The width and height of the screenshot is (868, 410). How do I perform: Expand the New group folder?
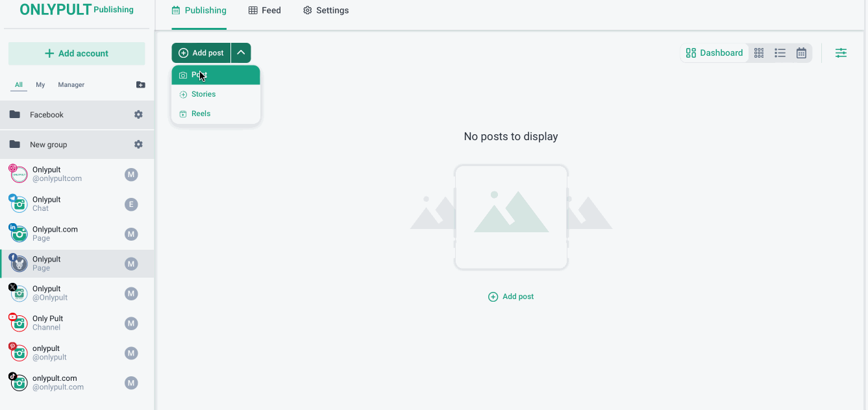48,145
